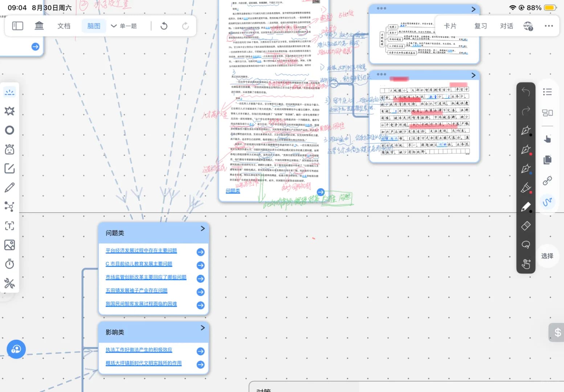Click the library building icon
Image resolution: width=564 pixels, height=392 pixels.
coord(39,26)
